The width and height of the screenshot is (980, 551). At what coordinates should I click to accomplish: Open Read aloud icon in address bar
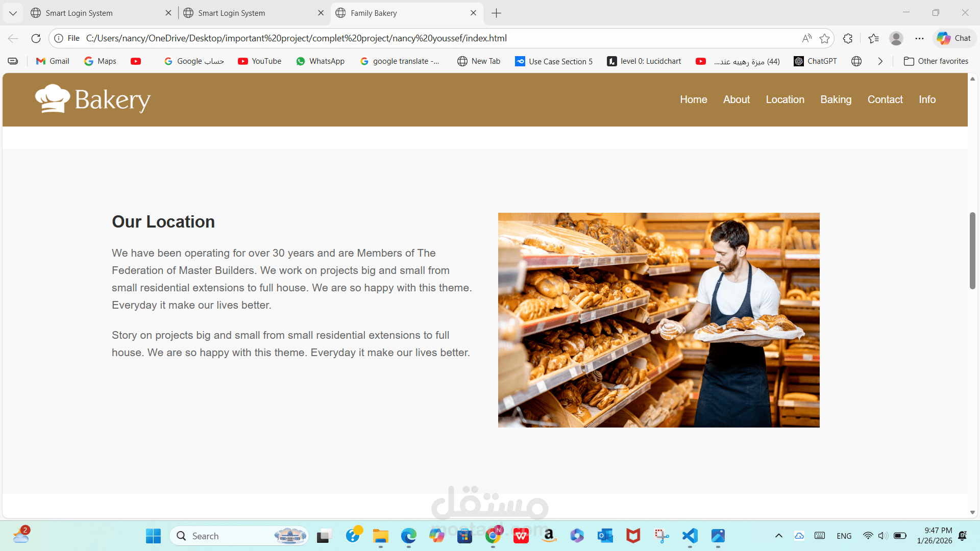click(x=806, y=38)
